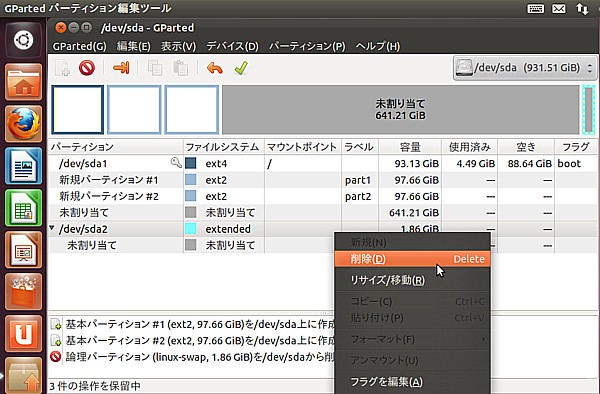
Task: Undo the last operation with orange arrow
Action: click(x=215, y=68)
